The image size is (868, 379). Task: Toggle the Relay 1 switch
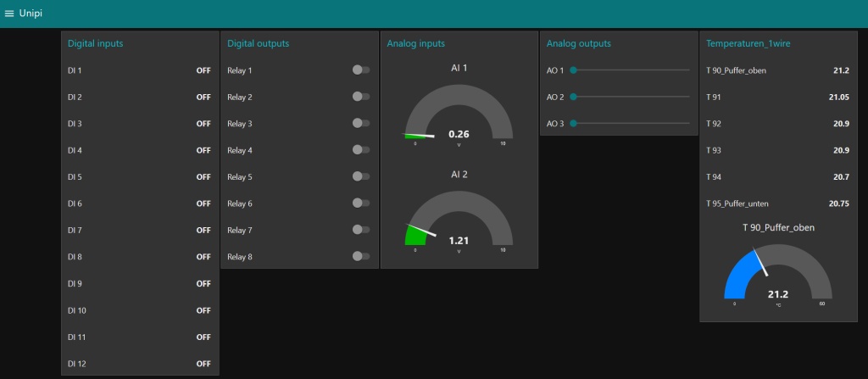coord(361,70)
